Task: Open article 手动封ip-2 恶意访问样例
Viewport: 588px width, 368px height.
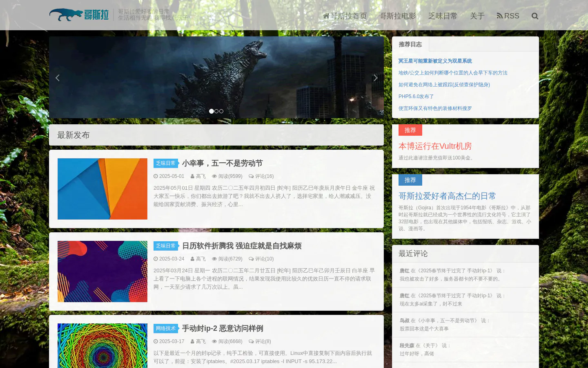Action: click(223, 328)
